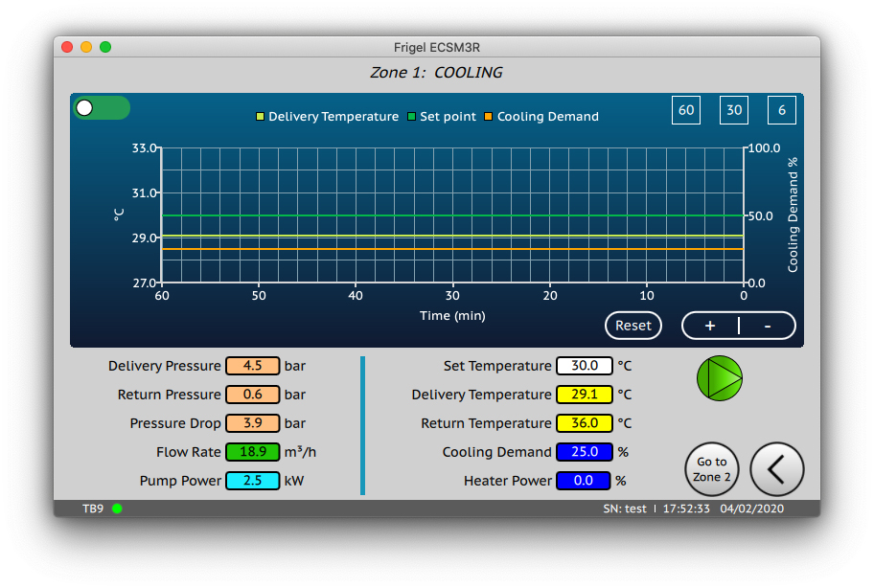Click the Cooling Demand % axis label
874x588 pixels.
click(793, 215)
